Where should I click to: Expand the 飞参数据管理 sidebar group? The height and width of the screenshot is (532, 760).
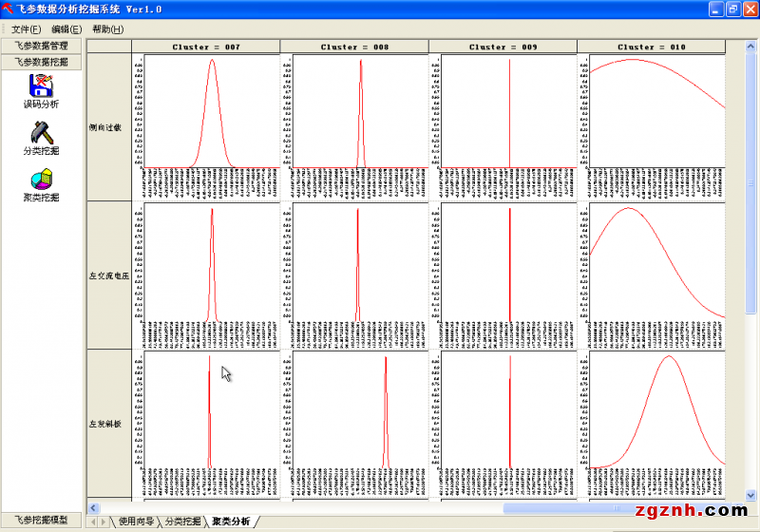[x=42, y=46]
